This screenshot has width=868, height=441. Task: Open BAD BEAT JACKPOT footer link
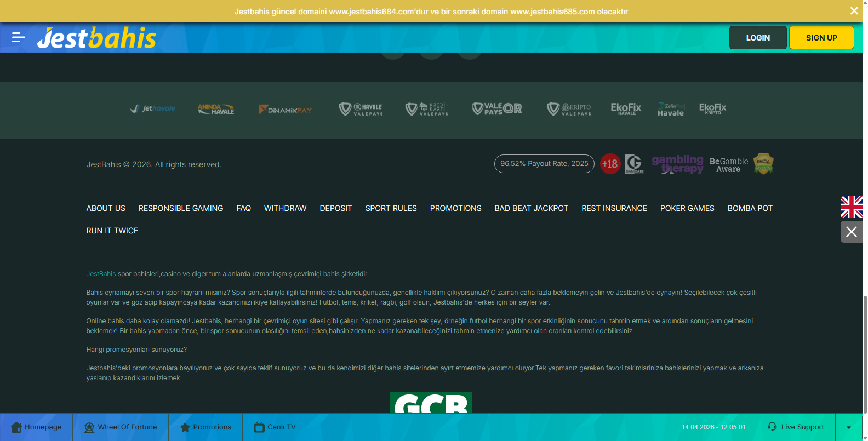pos(532,208)
